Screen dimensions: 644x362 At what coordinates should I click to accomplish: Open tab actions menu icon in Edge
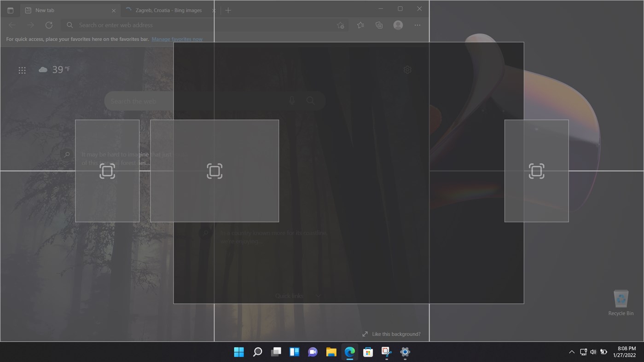(10, 10)
